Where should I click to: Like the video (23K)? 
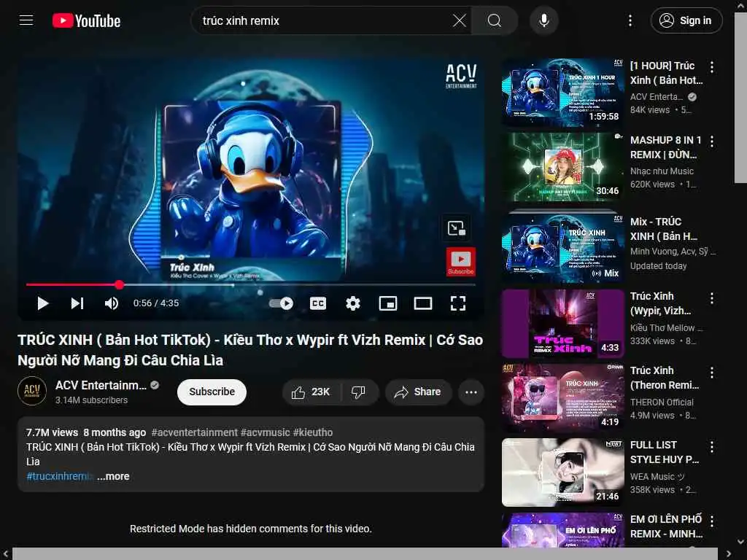[311, 392]
